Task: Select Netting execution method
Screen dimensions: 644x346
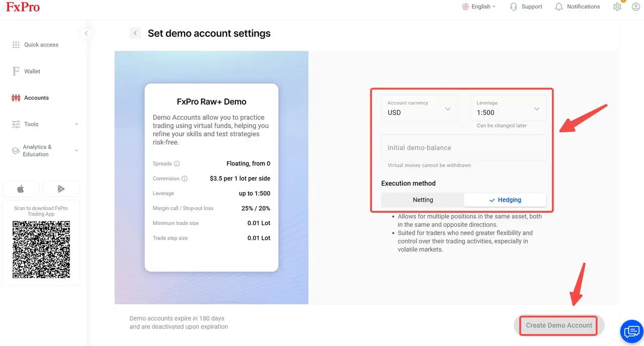Action: [x=423, y=200]
